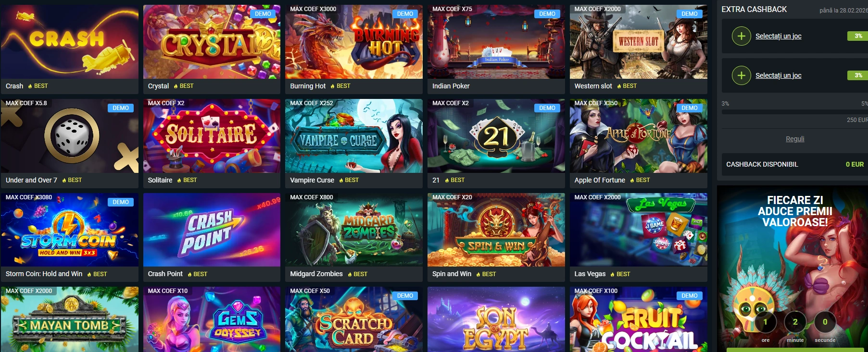
Task: Click the first green plus circle icon
Action: [x=741, y=36]
